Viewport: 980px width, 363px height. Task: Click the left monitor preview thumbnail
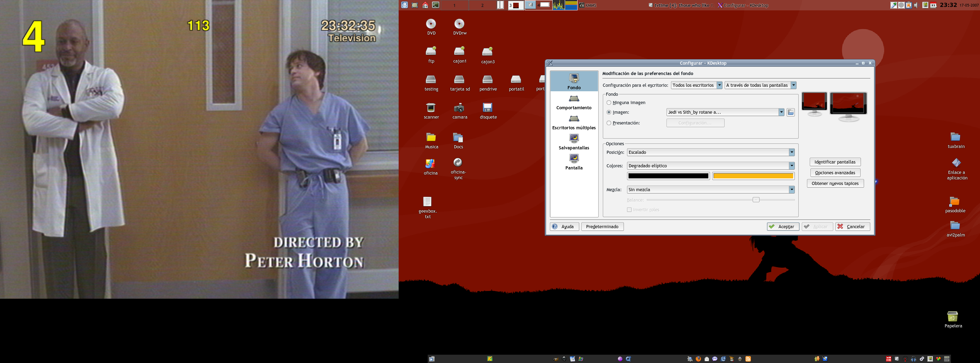click(814, 104)
